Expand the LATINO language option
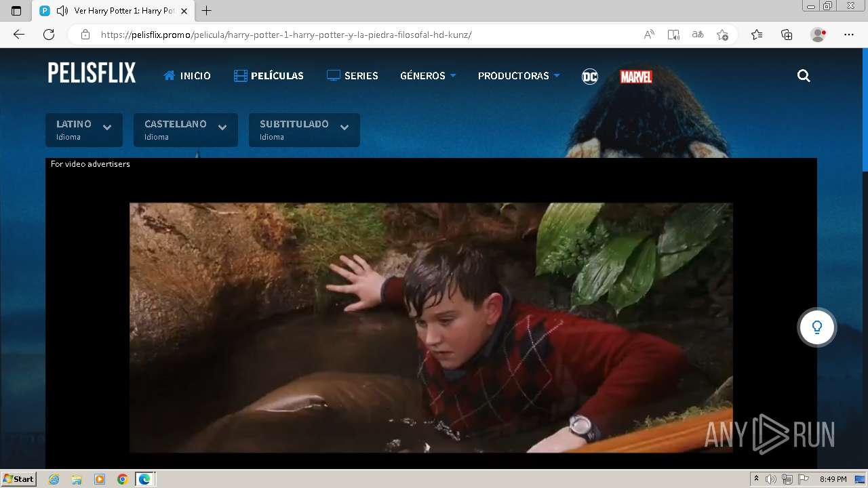 point(84,129)
